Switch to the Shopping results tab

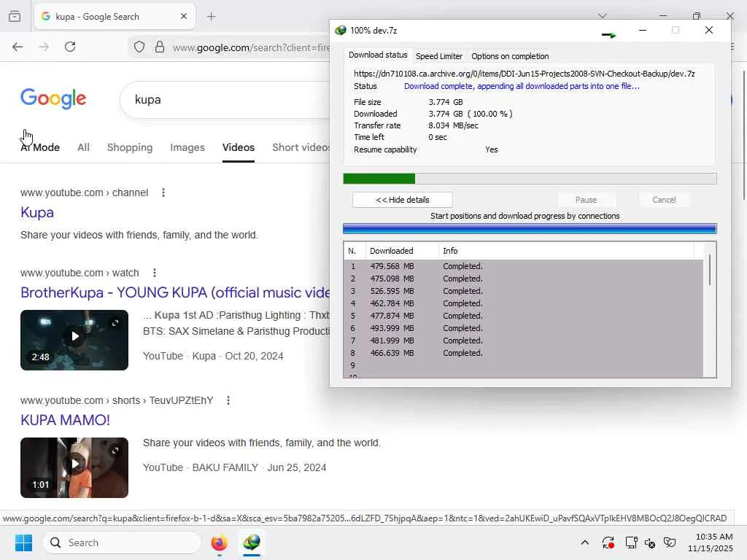[130, 147]
